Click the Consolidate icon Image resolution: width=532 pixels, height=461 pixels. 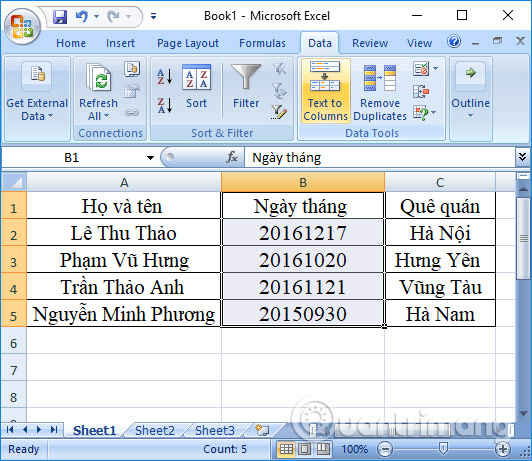[x=421, y=92]
